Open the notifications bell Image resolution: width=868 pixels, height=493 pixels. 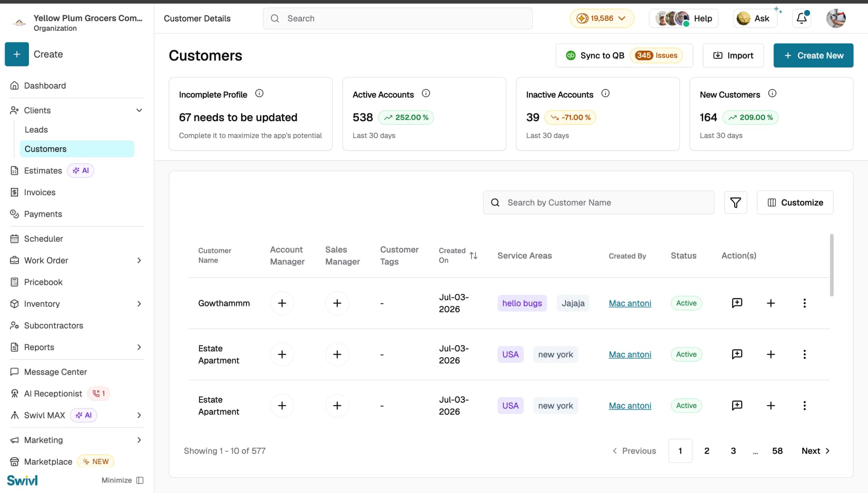click(x=802, y=18)
